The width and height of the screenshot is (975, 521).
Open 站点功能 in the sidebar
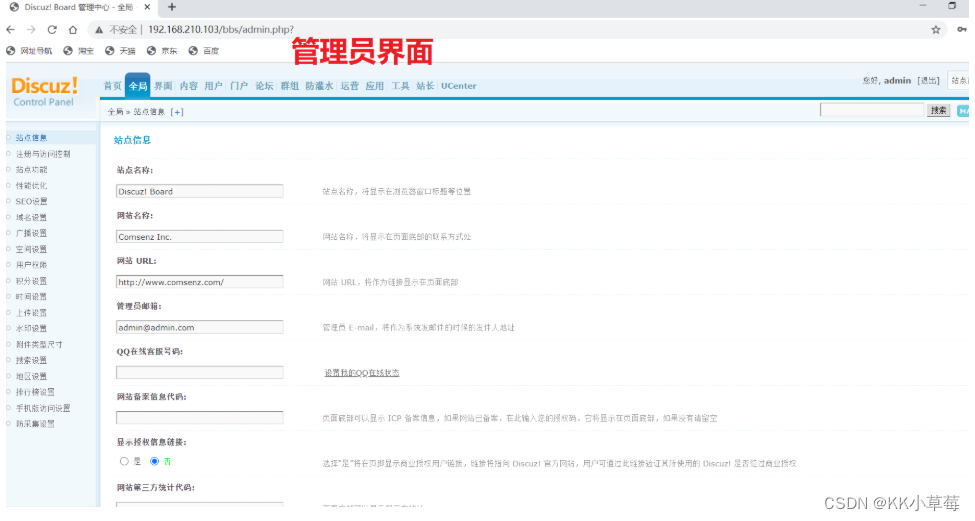click(x=31, y=169)
